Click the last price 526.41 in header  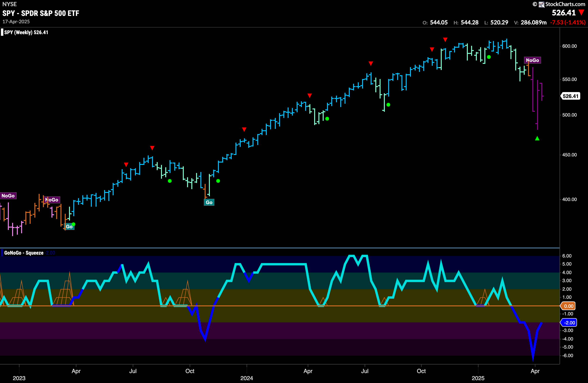click(564, 13)
